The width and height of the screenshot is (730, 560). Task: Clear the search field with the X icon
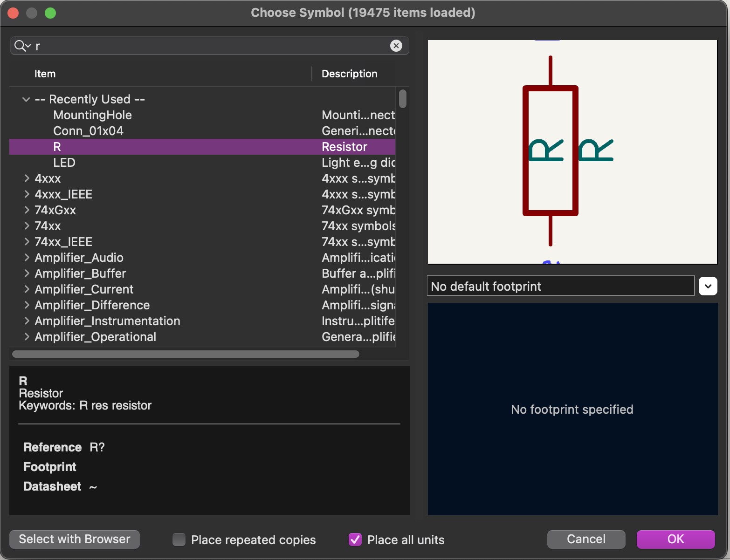(x=396, y=46)
